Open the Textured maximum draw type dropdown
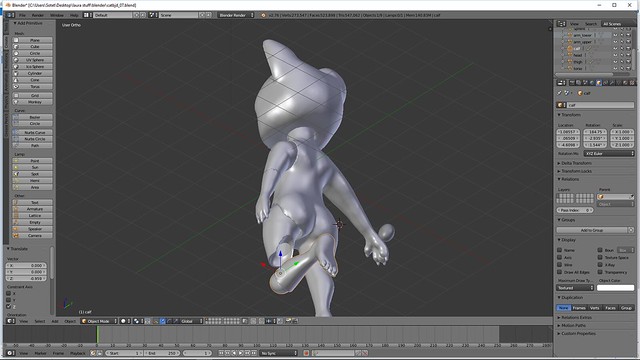This screenshot has width=640, height=360. [575, 288]
